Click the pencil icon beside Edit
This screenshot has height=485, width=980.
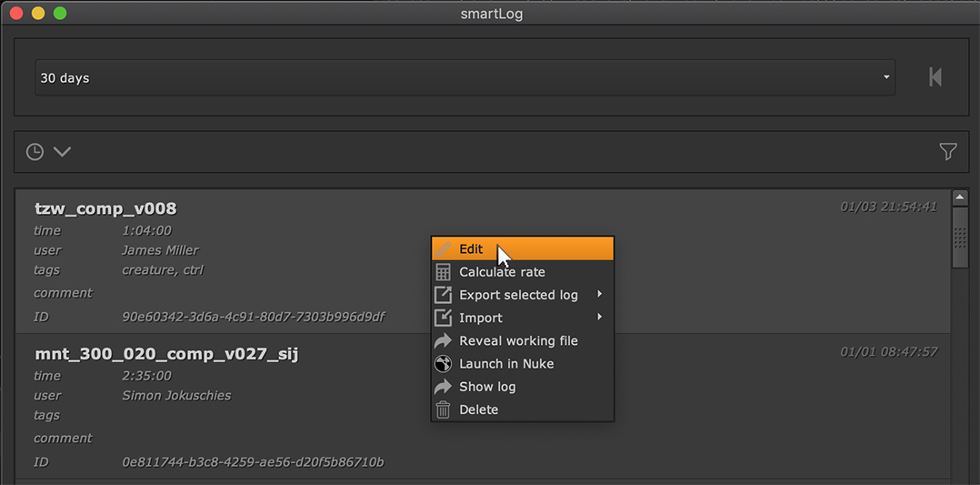coord(443,249)
